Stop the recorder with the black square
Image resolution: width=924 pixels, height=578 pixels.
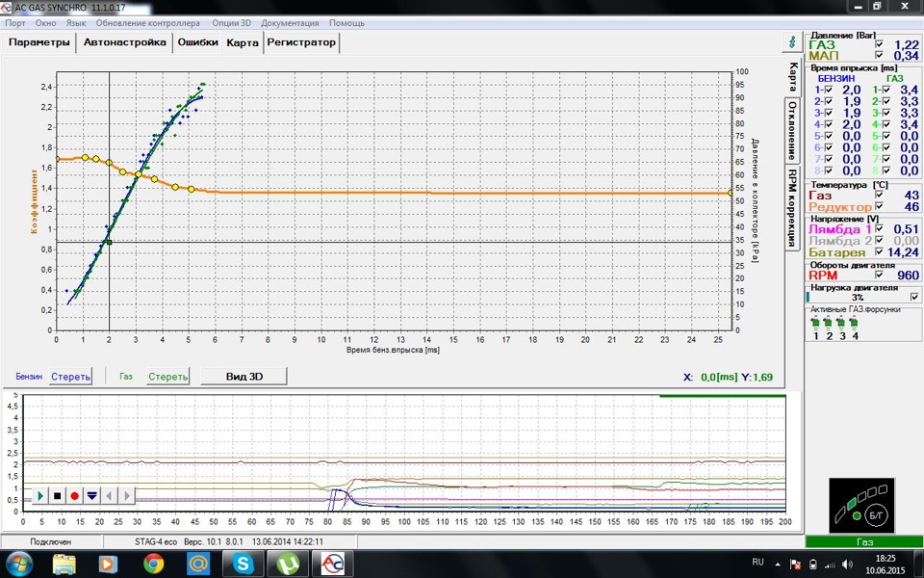pyautogui.click(x=57, y=496)
